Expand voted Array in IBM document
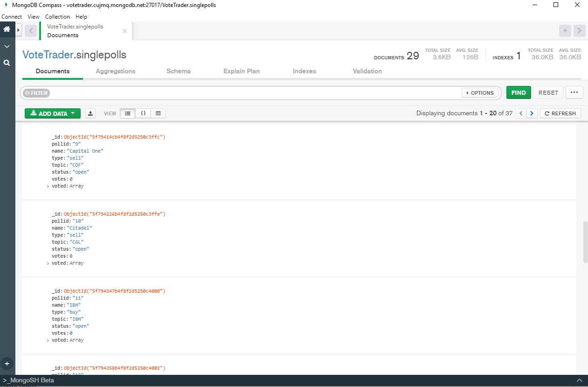Viewport: 588px width, 387px height. pyautogui.click(x=48, y=340)
